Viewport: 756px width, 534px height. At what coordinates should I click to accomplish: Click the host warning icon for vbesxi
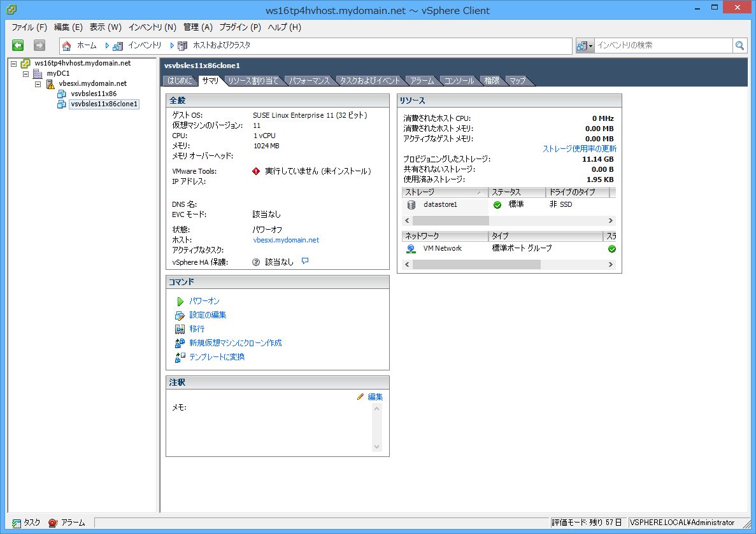(50, 84)
